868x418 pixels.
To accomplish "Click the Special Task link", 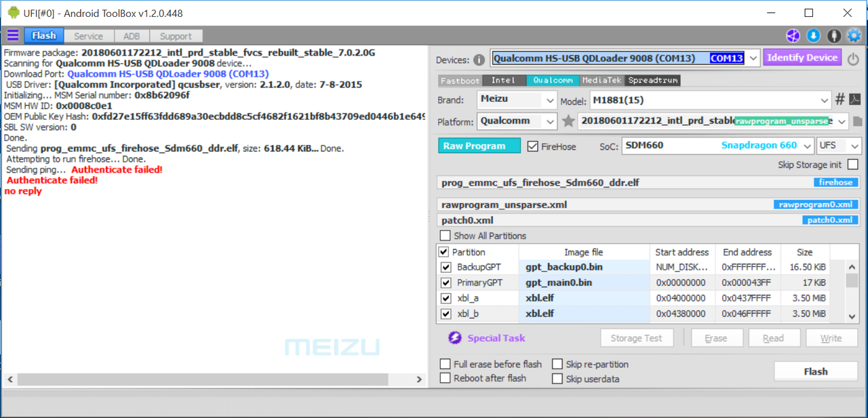I will tap(496, 338).
